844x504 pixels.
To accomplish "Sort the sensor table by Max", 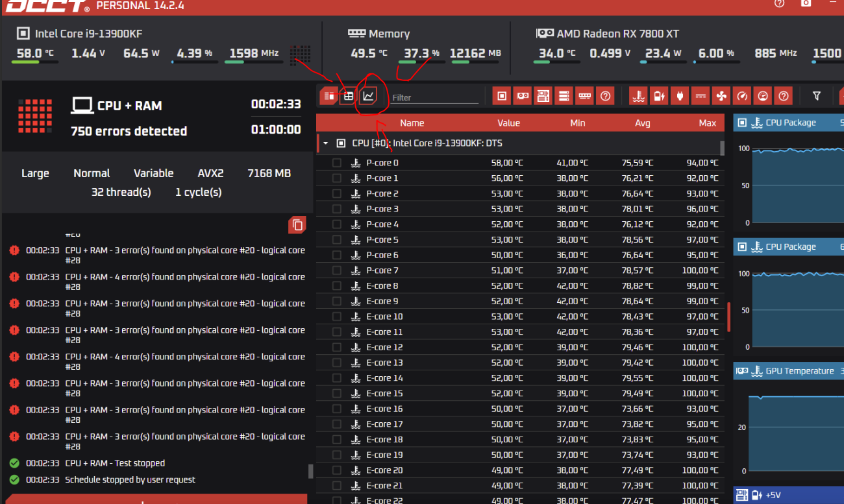I will [x=708, y=123].
